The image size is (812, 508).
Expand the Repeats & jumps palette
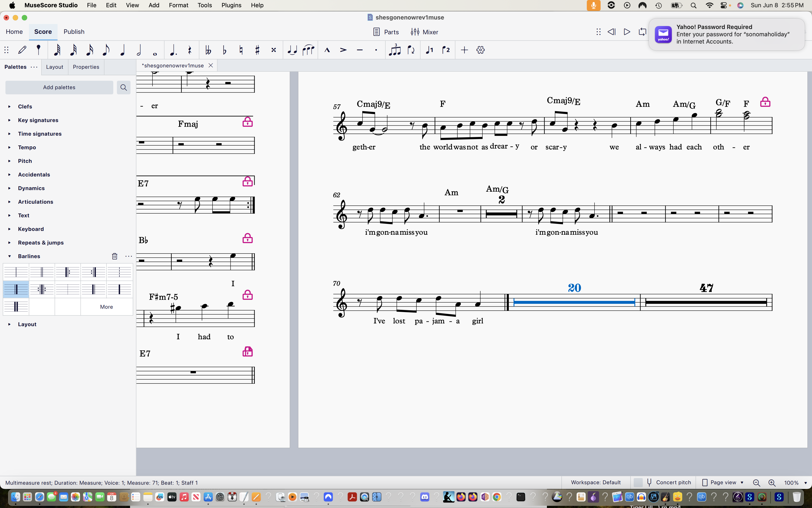point(9,243)
